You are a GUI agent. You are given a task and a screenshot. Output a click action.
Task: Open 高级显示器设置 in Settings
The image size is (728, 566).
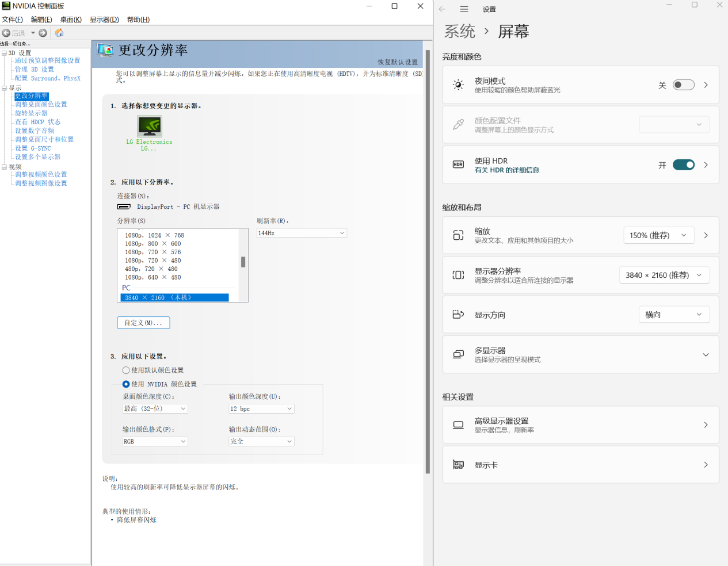coord(581,425)
